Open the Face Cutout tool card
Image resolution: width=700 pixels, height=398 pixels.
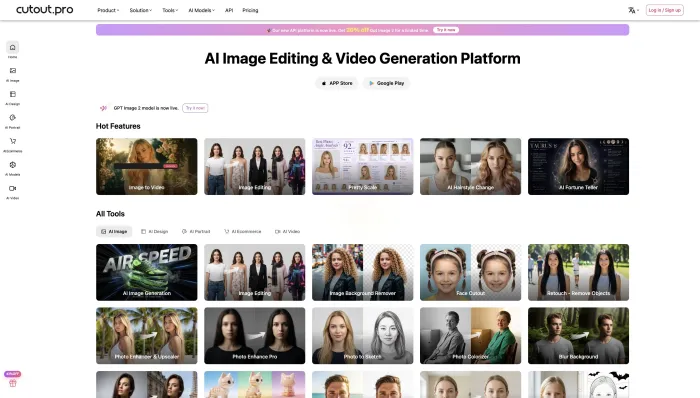click(x=471, y=272)
